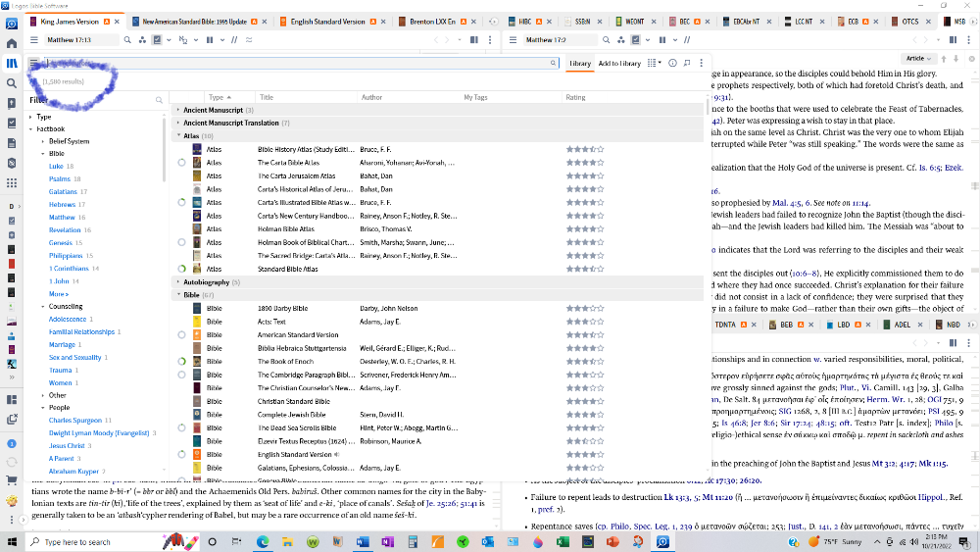Open the King James panel hamburger menu

(x=33, y=40)
